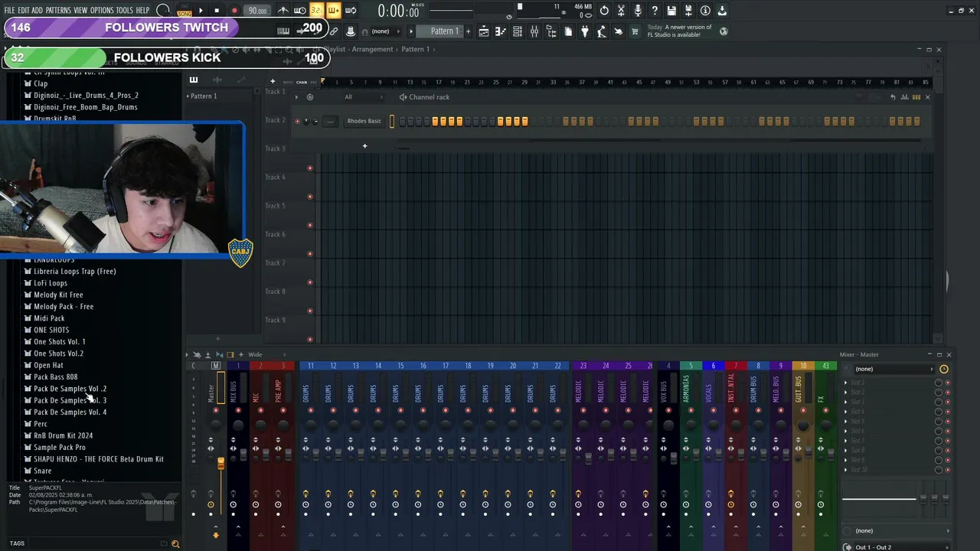The width and height of the screenshot is (980, 551).
Task: Toggle the highlighted blend recording icon
Action: (x=333, y=10)
